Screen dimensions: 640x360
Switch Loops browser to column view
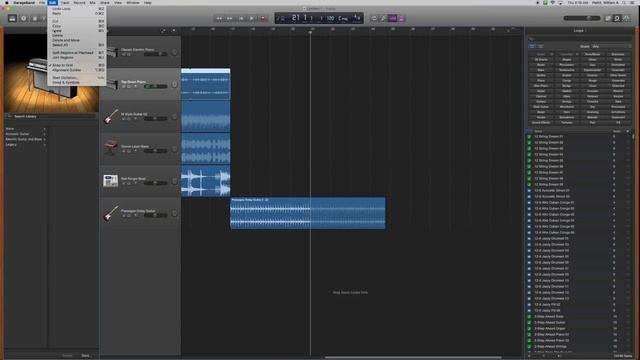coord(540,47)
